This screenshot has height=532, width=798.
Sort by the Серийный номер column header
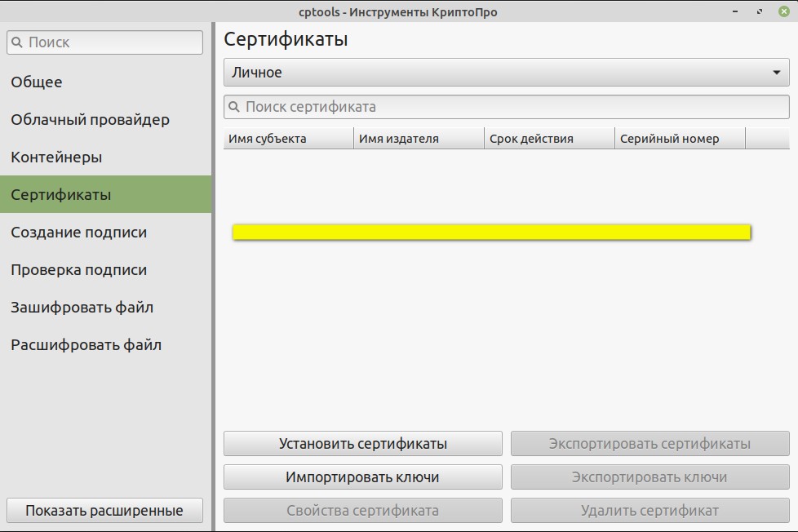pyautogui.click(x=680, y=139)
